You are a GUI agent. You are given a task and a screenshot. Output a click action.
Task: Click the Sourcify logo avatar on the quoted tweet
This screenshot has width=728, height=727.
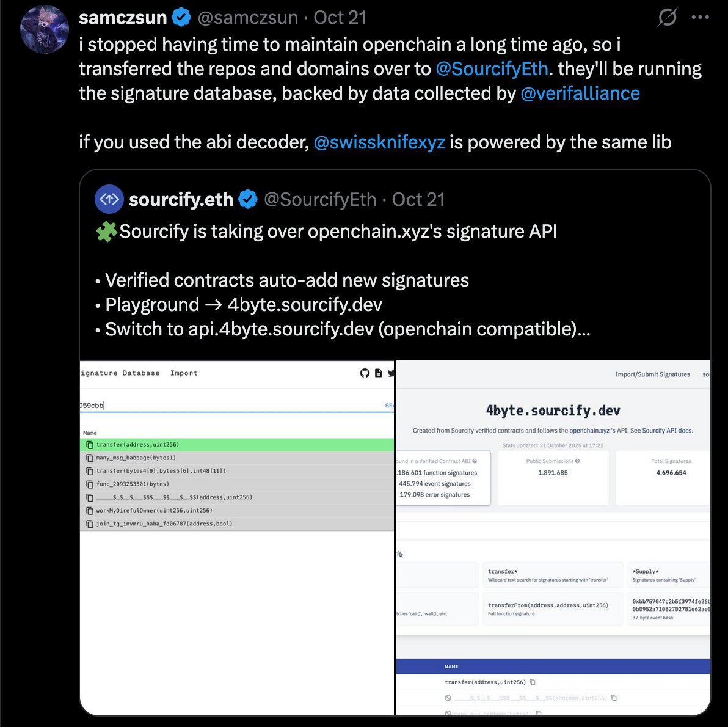[x=109, y=199]
